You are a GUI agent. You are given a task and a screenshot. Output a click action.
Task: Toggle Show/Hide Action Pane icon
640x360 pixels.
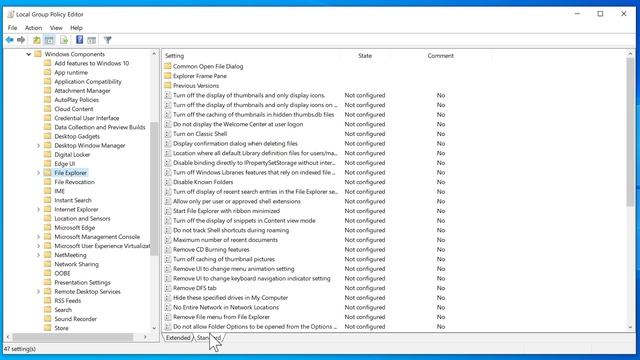click(x=92, y=40)
